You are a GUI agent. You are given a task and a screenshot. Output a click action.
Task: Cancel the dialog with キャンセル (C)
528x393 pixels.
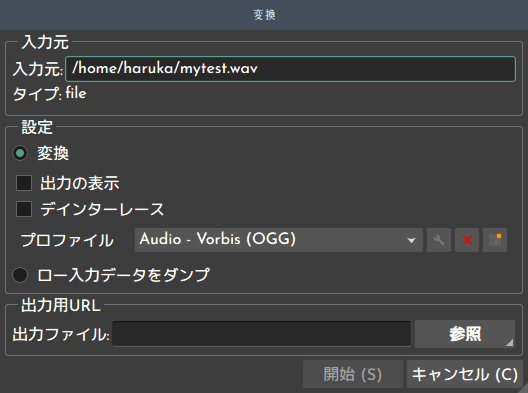click(x=465, y=374)
